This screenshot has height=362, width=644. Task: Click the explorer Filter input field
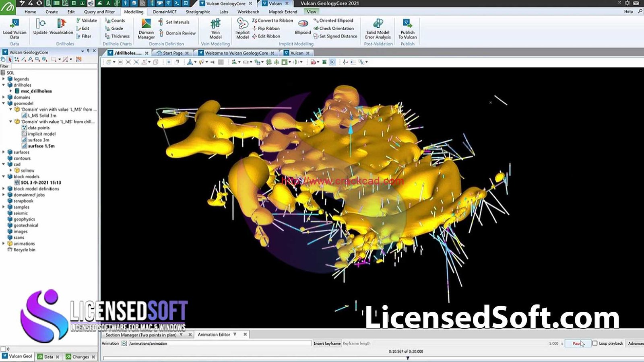(x=54, y=66)
